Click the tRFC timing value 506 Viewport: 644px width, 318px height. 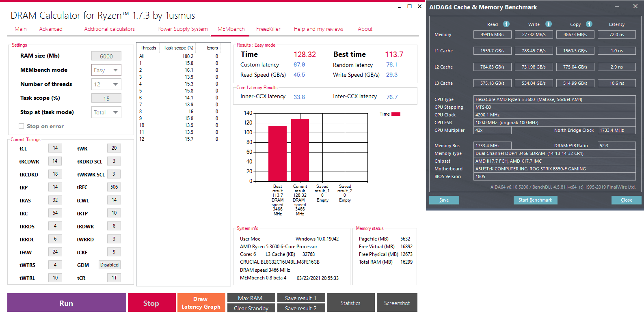pyautogui.click(x=114, y=187)
